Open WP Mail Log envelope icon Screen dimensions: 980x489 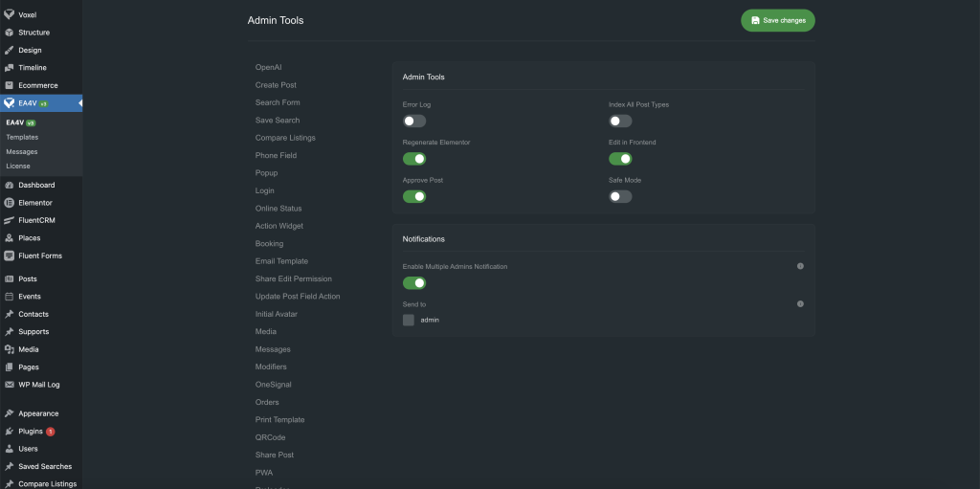coord(9,385)
